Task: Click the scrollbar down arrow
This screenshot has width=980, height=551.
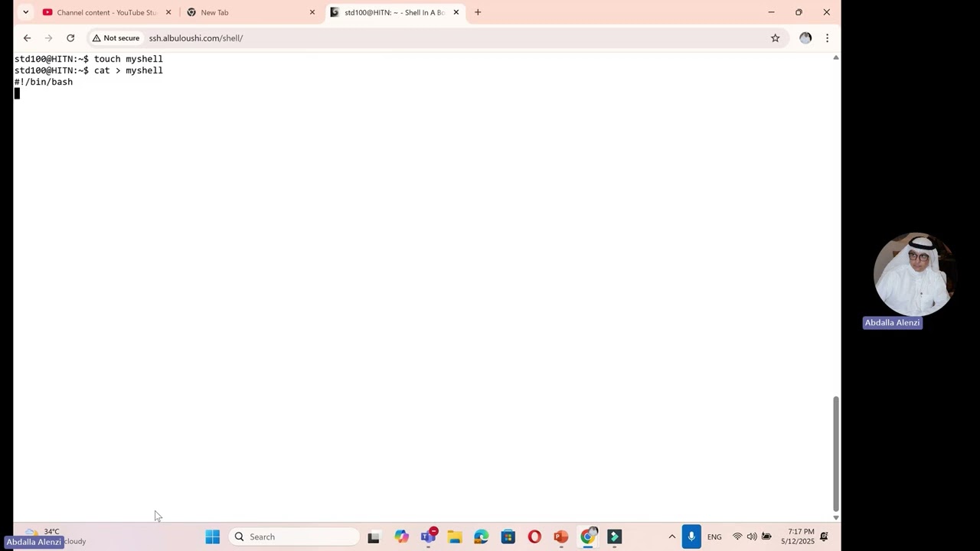Action: (835, 517)
